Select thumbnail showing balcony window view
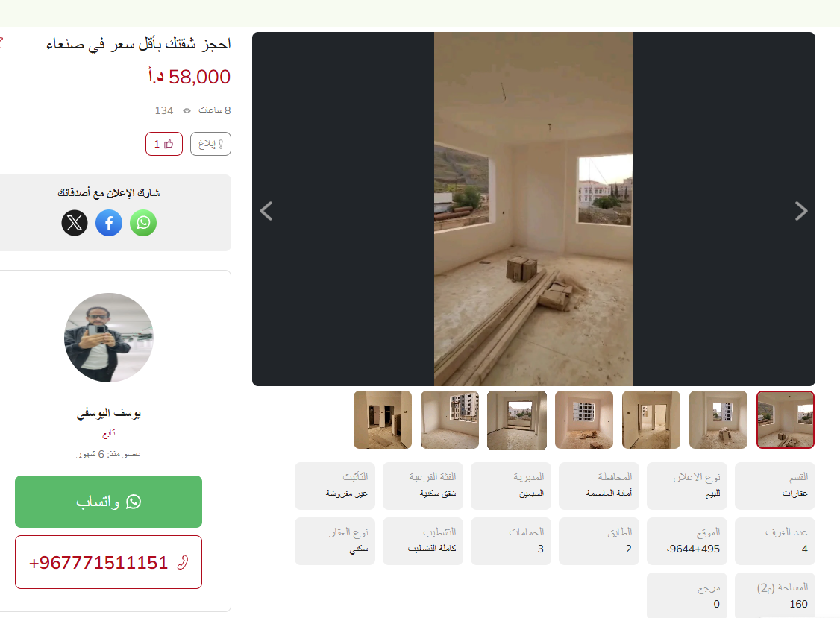The width and height of the screenshot is (840, 618). 517,420
